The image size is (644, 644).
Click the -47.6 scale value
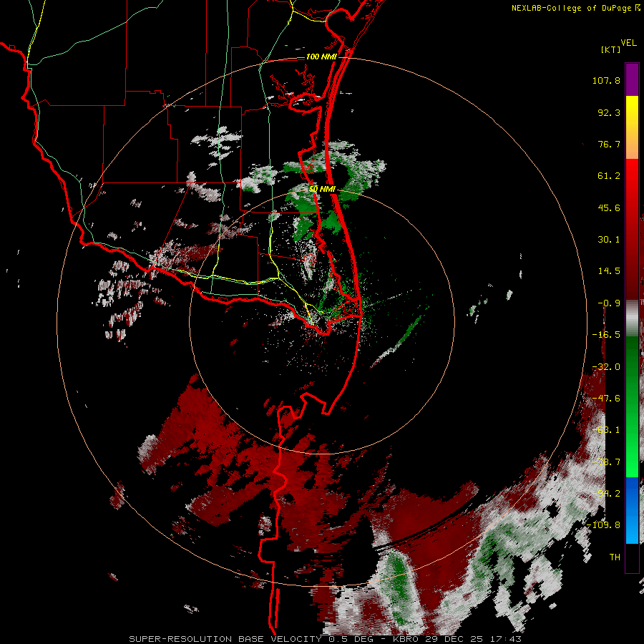(606, 399)
